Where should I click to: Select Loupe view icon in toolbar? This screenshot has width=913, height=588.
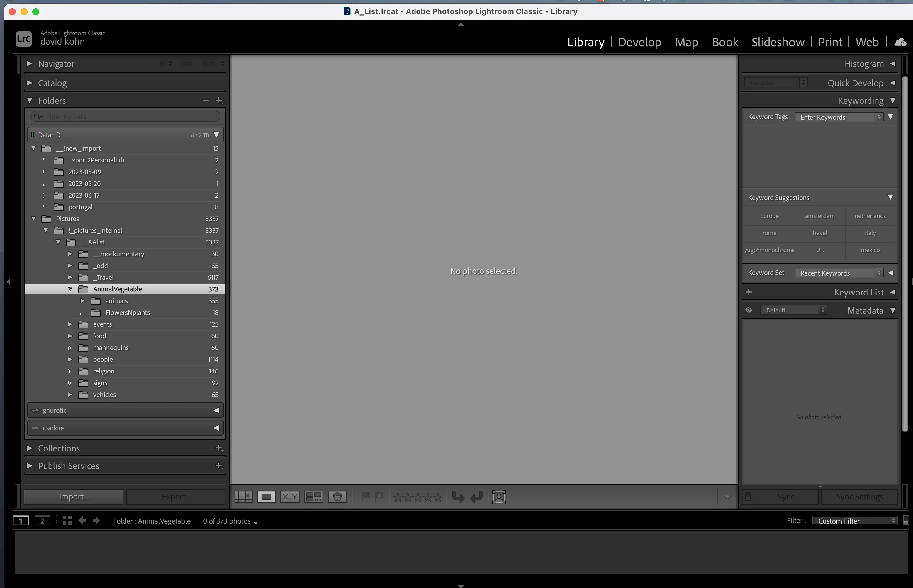tap(266, 497)
